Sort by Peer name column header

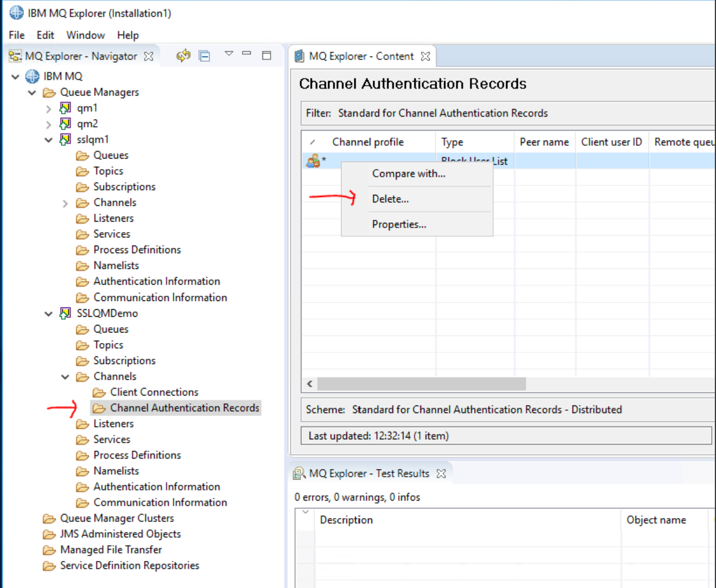coord(545,142)
